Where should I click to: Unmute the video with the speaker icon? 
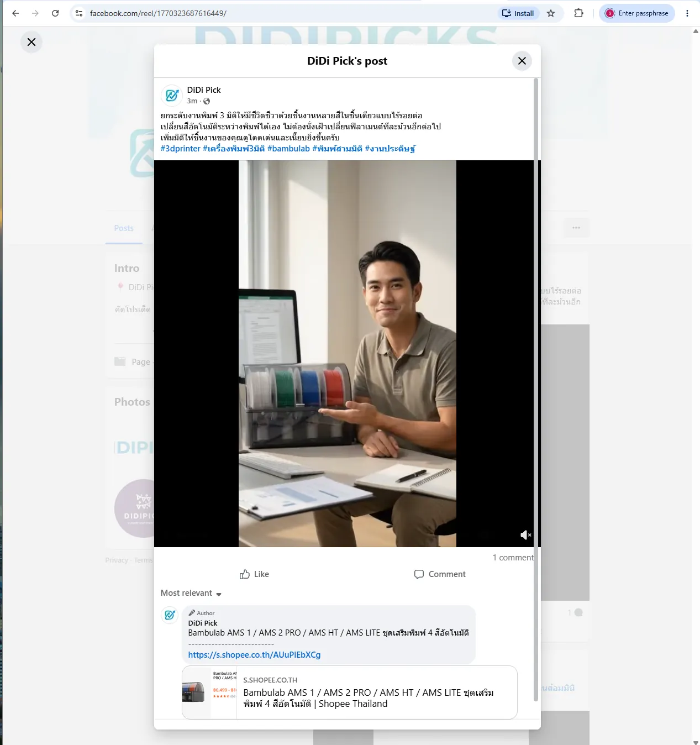[x=525, y=534]
